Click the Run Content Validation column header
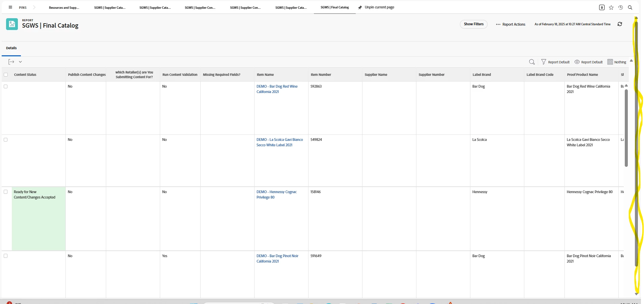This screenshot has width=644, height=304. click(180, 75)
